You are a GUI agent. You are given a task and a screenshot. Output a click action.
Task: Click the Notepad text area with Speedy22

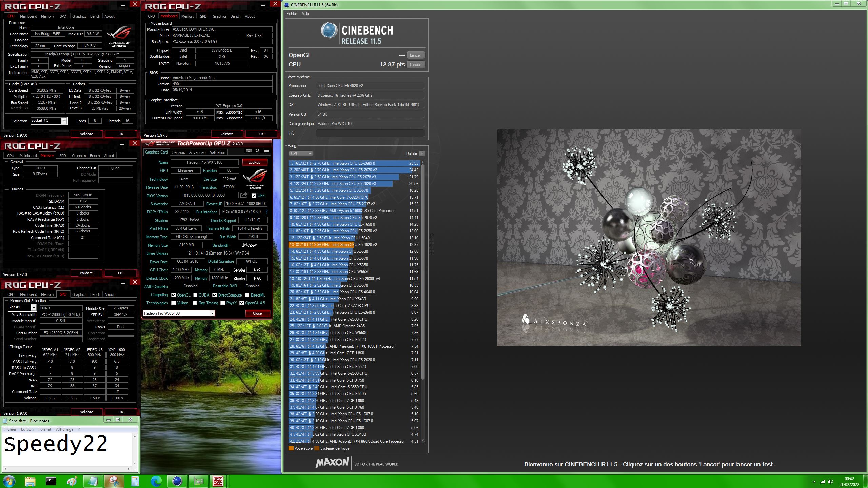[67, 449]
